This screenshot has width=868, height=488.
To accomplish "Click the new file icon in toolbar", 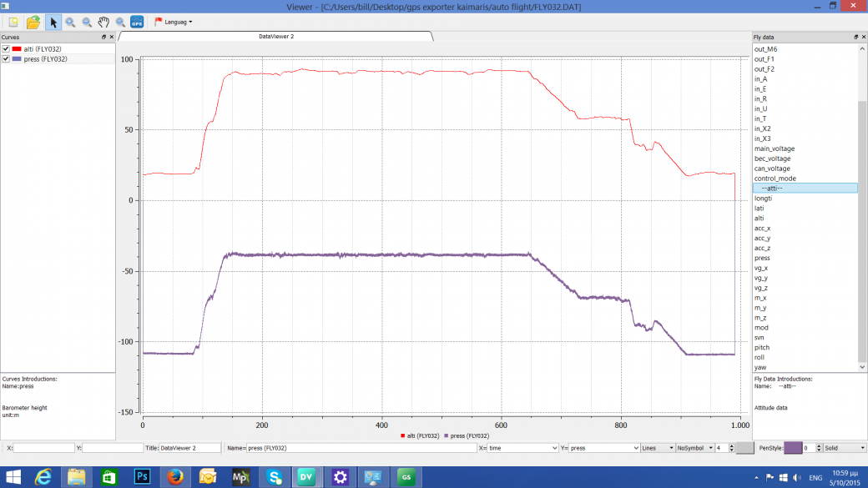I will pyautogui.click(x=13, y=22).
